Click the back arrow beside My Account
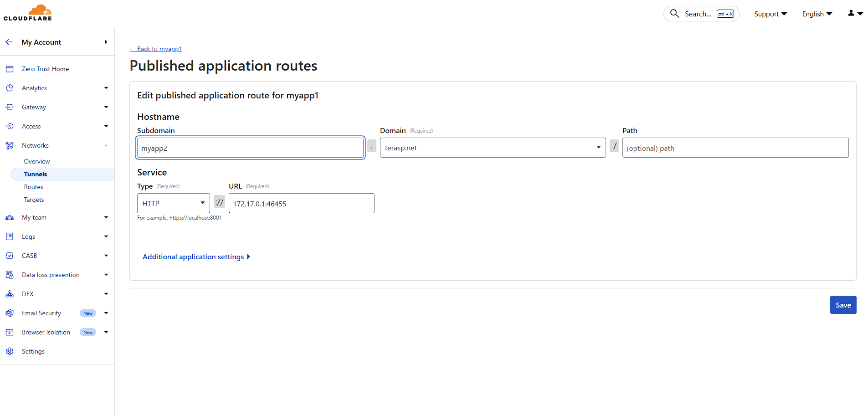The image size is (868, 416). [9, 42]
